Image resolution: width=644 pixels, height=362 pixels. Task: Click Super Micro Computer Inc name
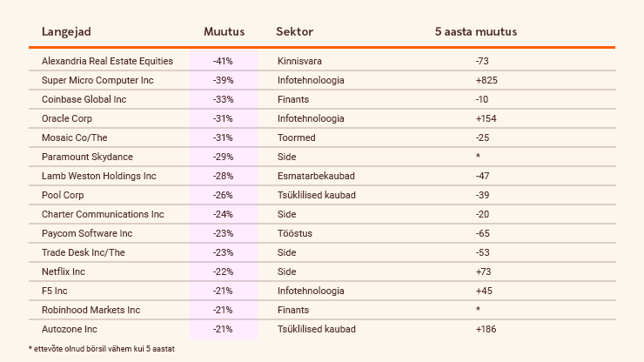pos(97,80)
